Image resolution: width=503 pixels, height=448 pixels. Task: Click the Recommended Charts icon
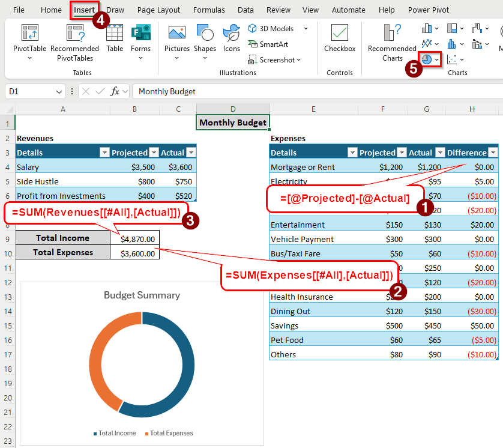pos(392,34)
